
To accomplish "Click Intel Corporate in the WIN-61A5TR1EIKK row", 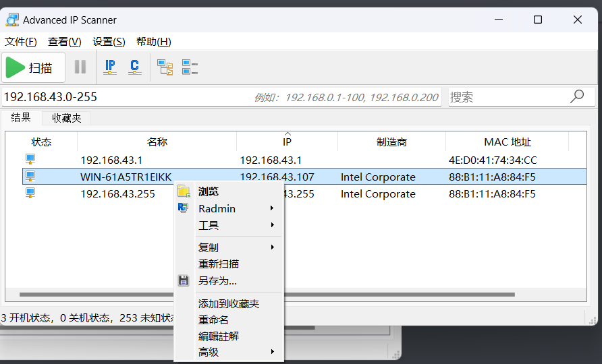I will (x=378, y=177).
